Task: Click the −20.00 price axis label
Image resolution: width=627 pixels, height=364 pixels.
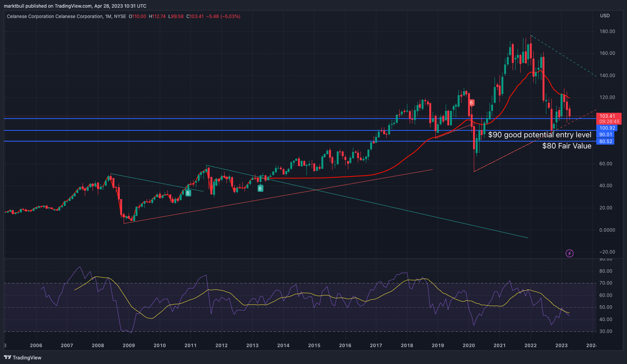Action: click(x=607, y=252)
